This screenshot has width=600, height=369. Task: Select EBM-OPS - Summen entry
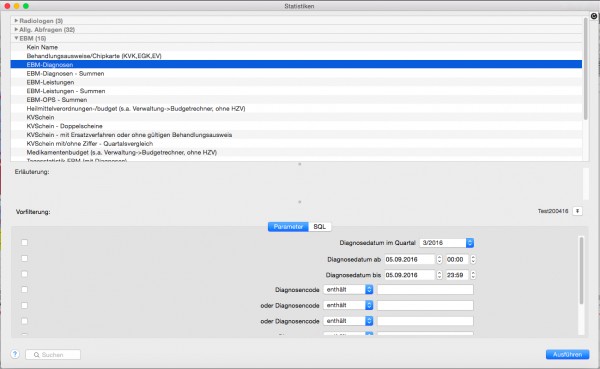click(296, 100)
